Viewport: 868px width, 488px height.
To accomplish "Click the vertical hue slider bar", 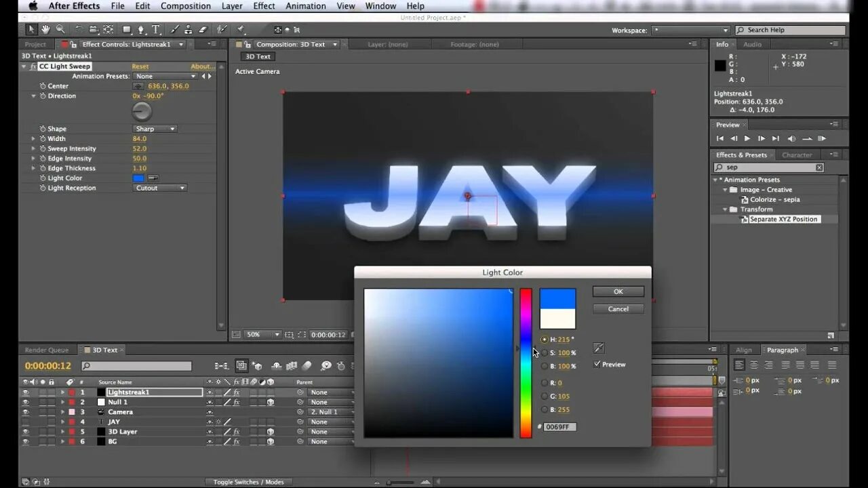I will point(526,363).
